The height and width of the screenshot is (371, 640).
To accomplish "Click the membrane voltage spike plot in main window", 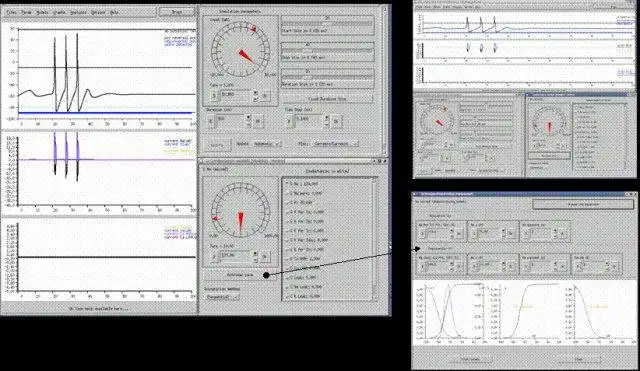I will [105, 74].
